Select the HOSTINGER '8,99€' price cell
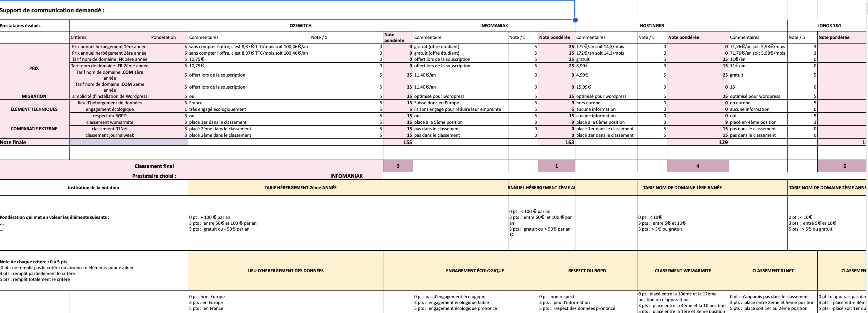 pyautogui.click(x=606, y=66)
